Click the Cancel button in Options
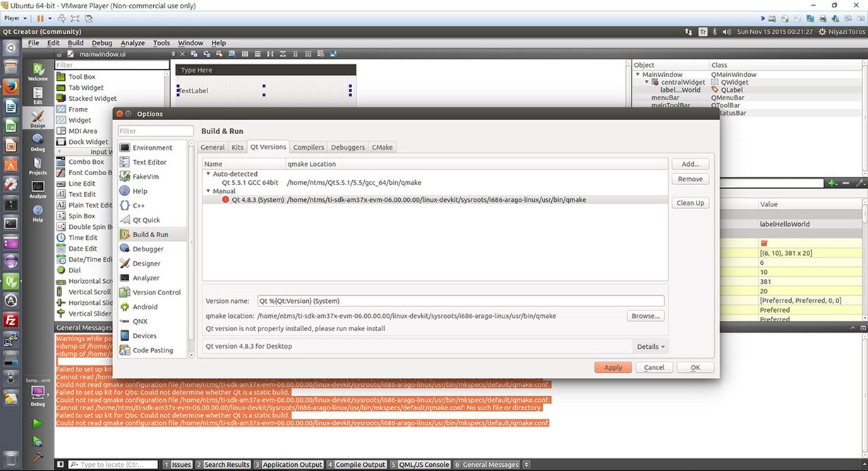 coord(654,367)
